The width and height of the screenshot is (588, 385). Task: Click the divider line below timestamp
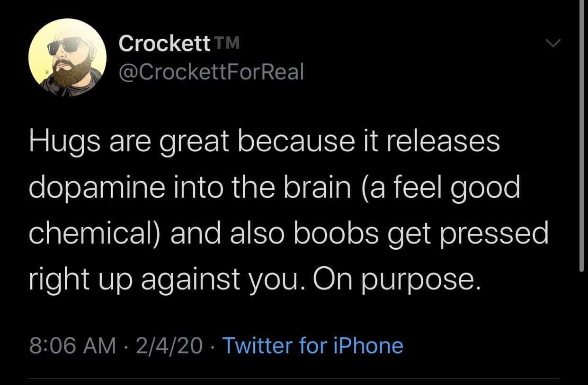pyautogui.click(x=294, y=378)
